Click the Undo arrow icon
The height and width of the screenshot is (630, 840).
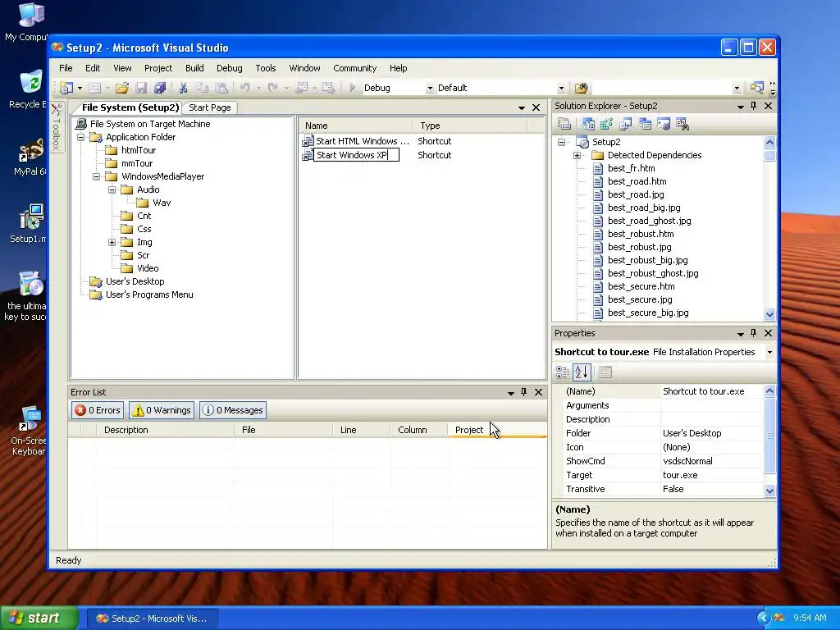pyautogui.click(x=244, y=88)
